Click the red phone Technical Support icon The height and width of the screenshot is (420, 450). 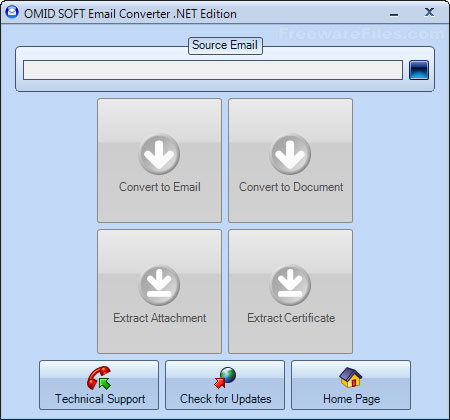[x=99, y=378]
